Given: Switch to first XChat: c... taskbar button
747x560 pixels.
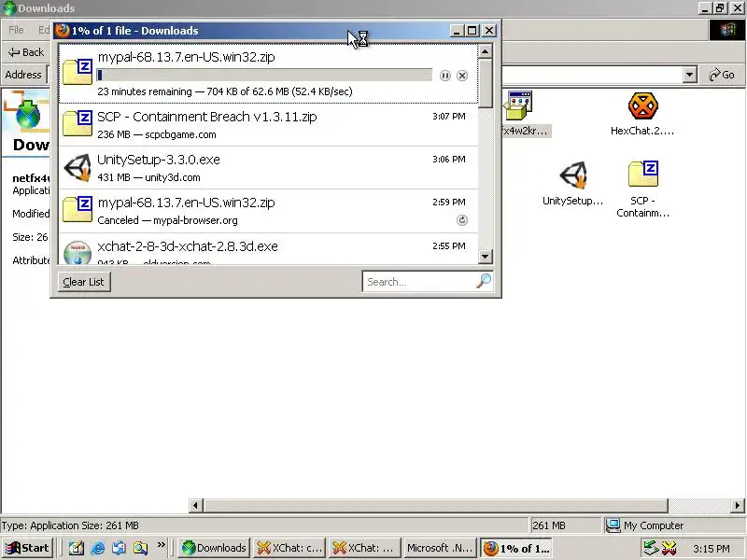Looking at the screenshot, I should (x=289, y=548).
